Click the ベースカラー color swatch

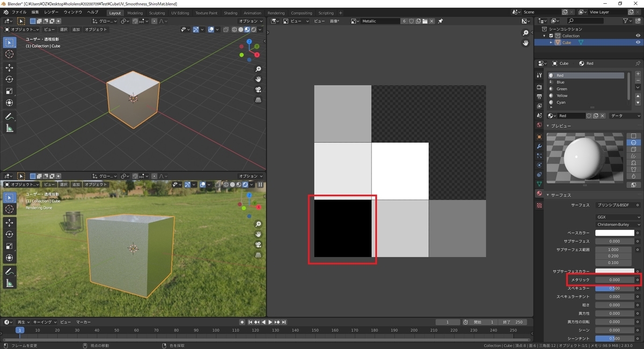[614, 233]
